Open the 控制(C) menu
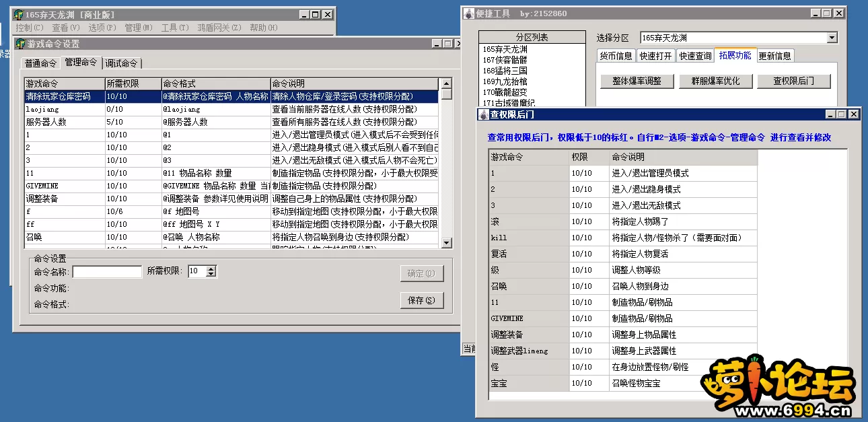This screenshot has width=868, height=422. [29, 28]
